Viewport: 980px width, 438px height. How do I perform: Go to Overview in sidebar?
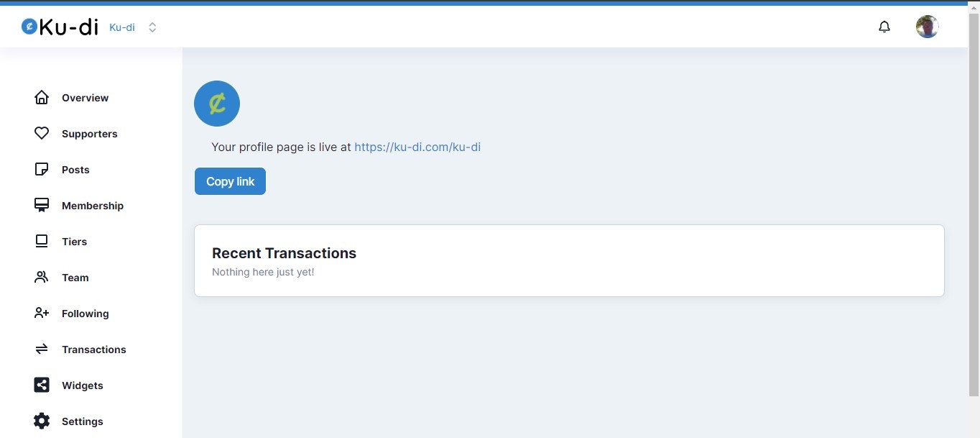85,98
